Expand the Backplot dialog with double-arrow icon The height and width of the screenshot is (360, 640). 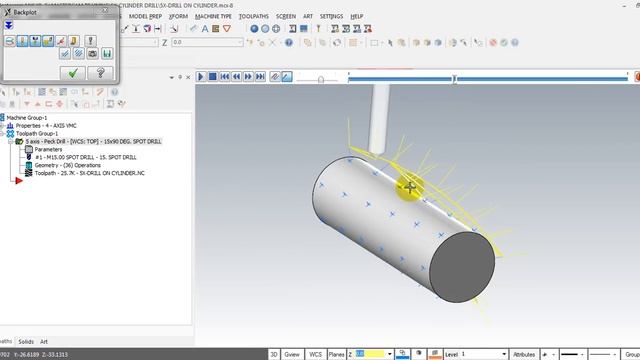point(9,26)
